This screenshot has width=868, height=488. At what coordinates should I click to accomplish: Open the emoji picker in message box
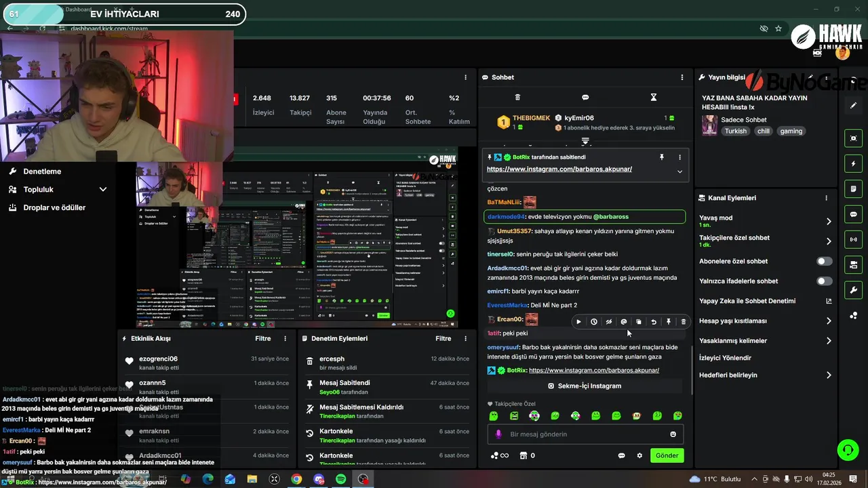point(673,434)
